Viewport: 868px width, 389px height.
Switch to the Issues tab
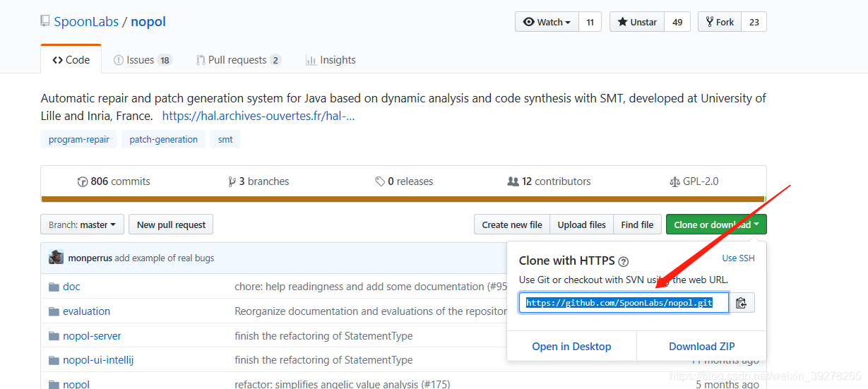[143, 60]
